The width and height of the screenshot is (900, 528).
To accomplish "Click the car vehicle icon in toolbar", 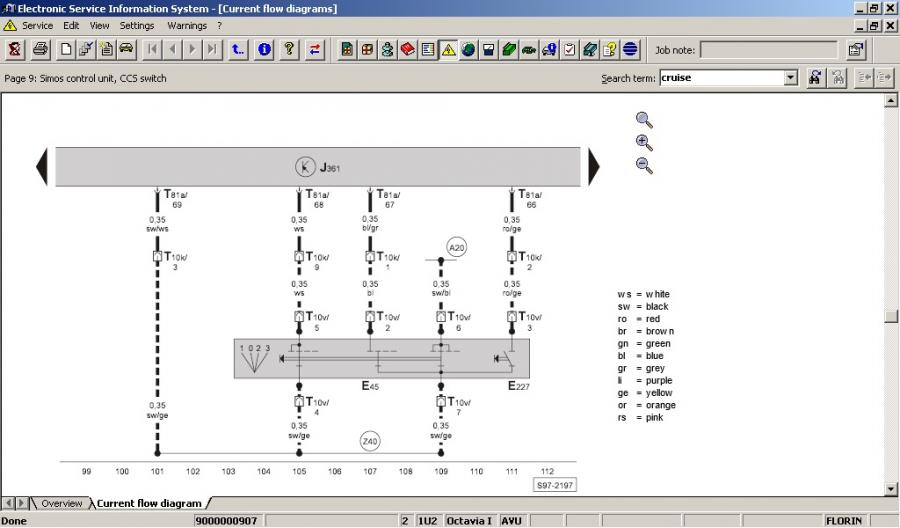I will (x=127, y=49).
